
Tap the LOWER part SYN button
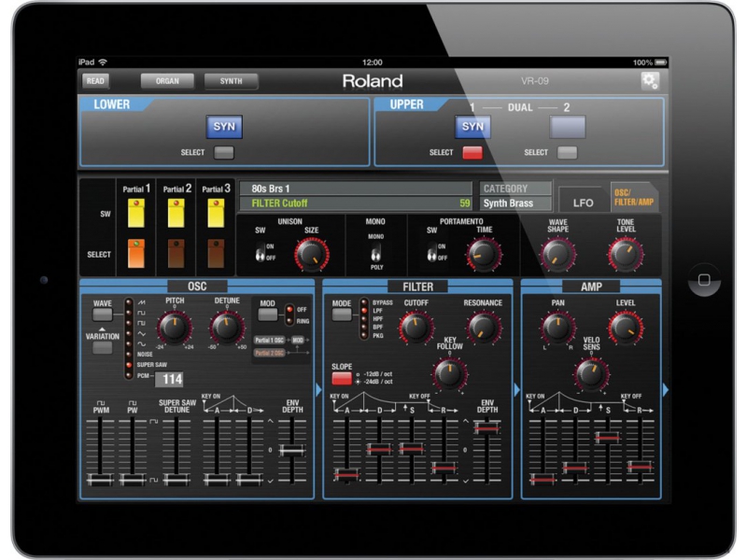tap(224, 127)
